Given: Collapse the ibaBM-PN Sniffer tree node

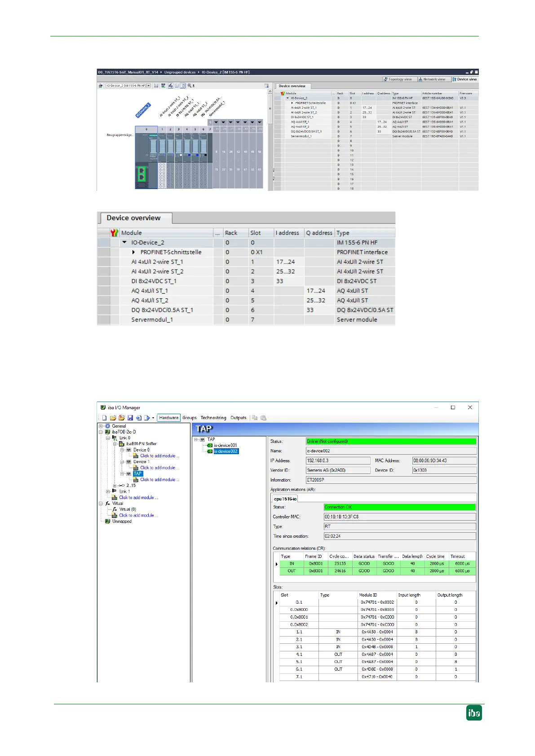Looking at the screenshot, I should tap(115, 444).
